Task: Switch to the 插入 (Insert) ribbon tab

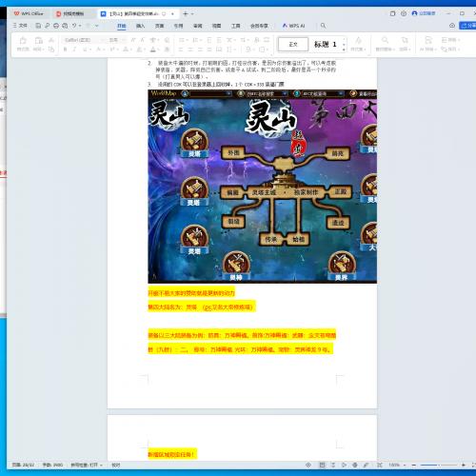Action: pos(140,26)
